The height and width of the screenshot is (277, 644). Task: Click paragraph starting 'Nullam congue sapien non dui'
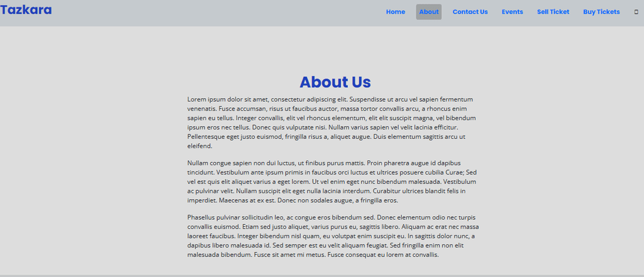tap(333, 182)
